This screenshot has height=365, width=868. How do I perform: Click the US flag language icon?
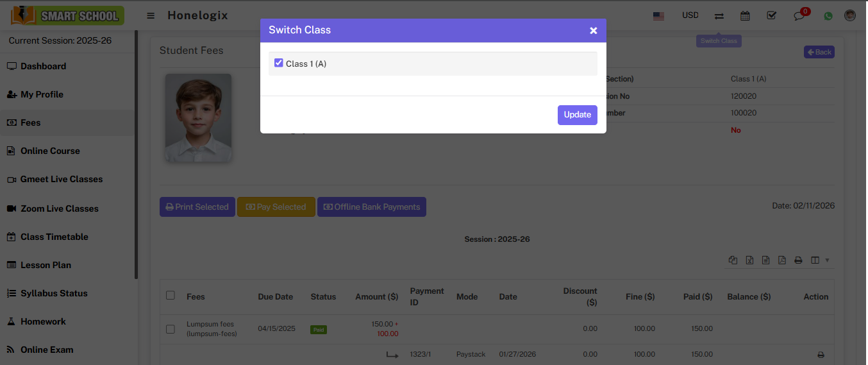click(658, 15)
